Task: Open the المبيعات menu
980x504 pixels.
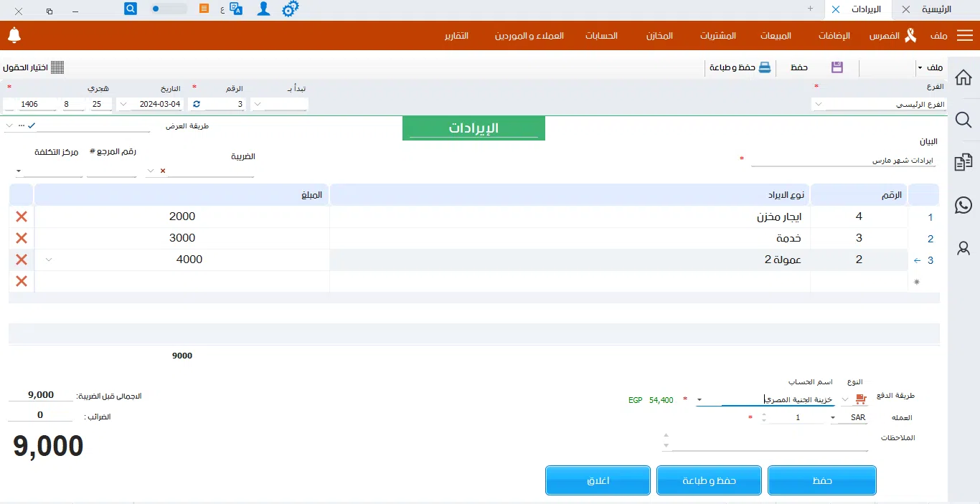Action: [x=775, y=36]
